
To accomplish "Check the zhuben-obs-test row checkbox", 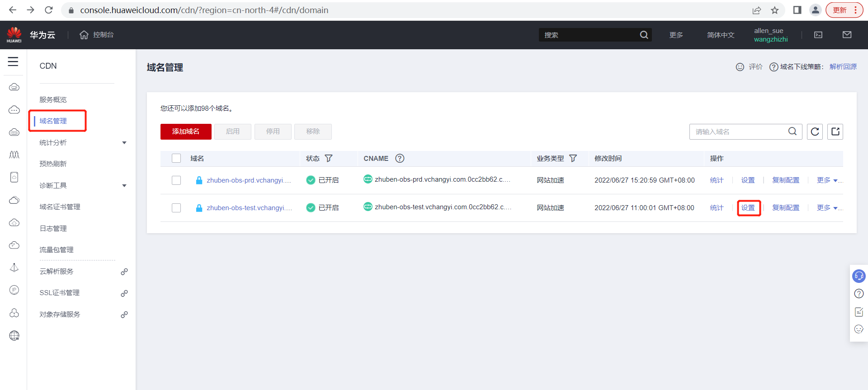I will 176,208.
